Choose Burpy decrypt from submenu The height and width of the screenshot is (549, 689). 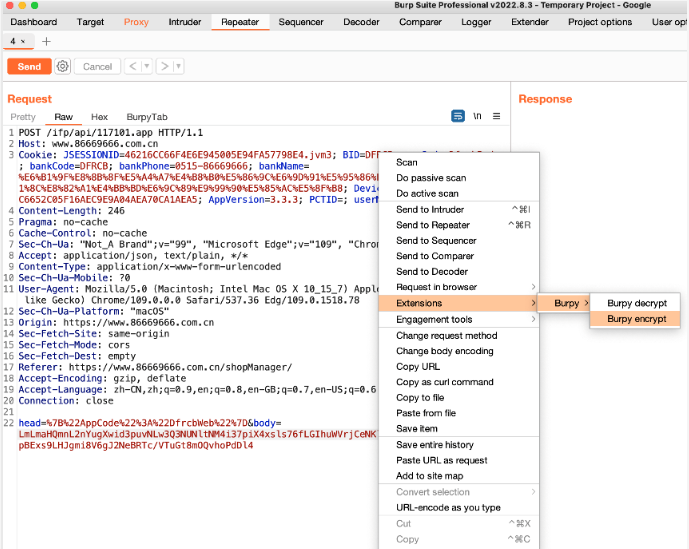[635, 303]
